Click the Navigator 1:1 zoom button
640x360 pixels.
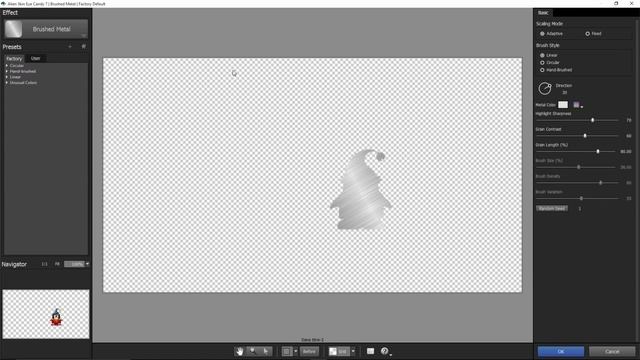44,264
